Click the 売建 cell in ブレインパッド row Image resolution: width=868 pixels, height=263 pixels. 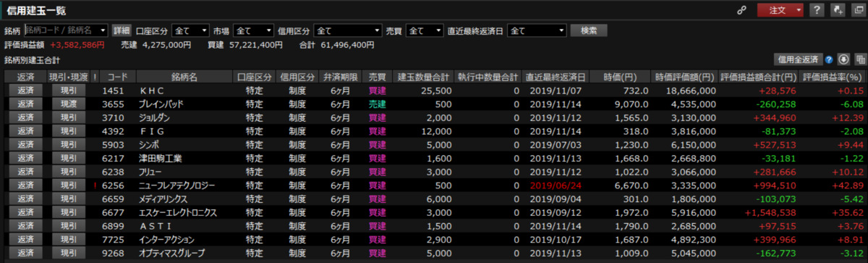(378, 104)
